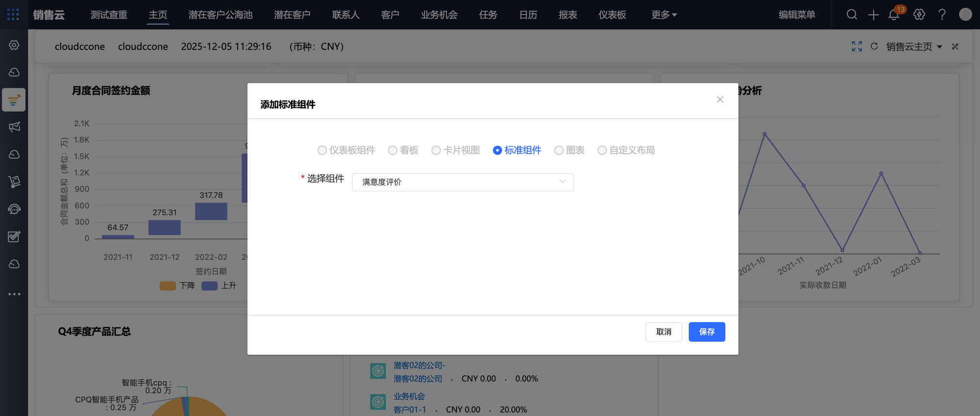Open the 更多 menu dropdown
This screenshot has width=980, height=416.
(x=663, y=15)
